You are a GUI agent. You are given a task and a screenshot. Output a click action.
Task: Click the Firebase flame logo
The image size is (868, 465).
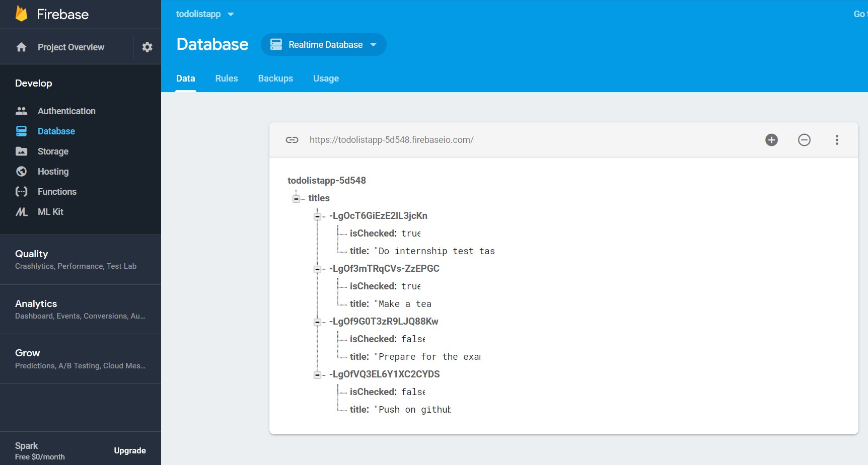coord(21,14)
